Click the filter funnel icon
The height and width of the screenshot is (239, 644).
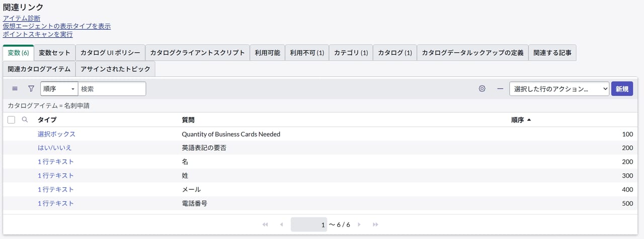[31, 89]
